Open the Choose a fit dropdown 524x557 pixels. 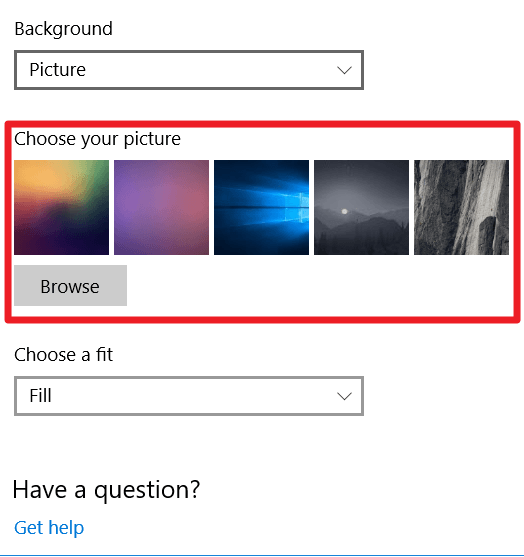189,396
